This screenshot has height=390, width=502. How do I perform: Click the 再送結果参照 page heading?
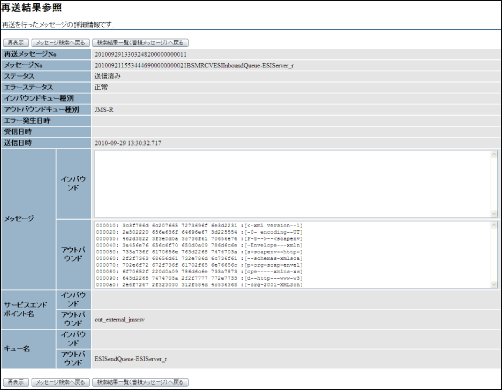[31, 7]
